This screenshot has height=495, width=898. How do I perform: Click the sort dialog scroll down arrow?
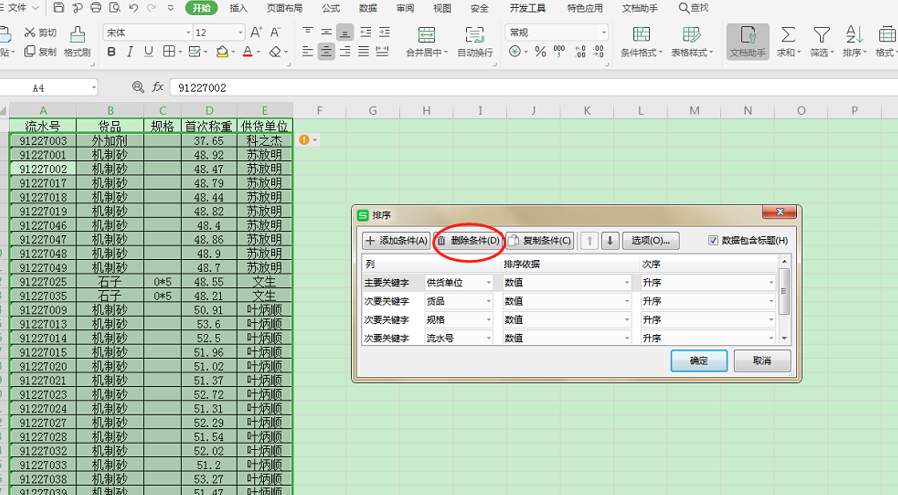coord(784,338)
